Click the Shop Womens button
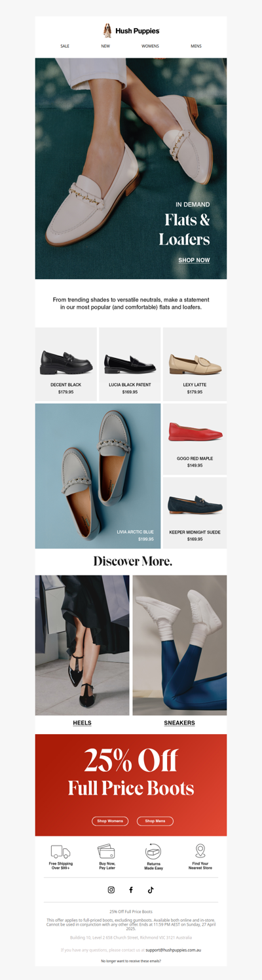 click(110, 821)
